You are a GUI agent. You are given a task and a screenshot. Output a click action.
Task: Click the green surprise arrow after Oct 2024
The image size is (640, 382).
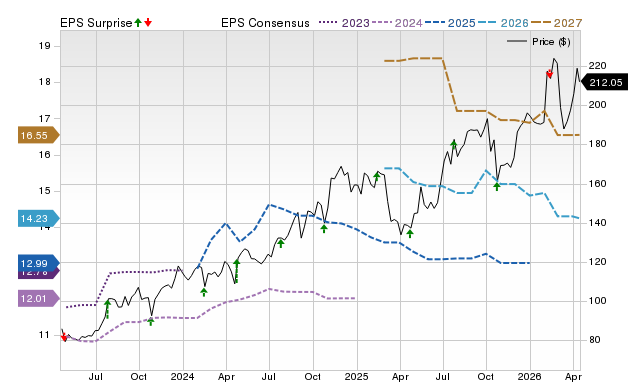[x=324, y=229]
